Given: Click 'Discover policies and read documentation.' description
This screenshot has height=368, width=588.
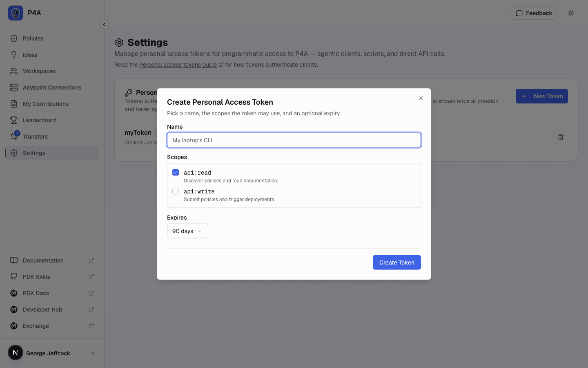Looking at the screenshot, I should (231, 181).
